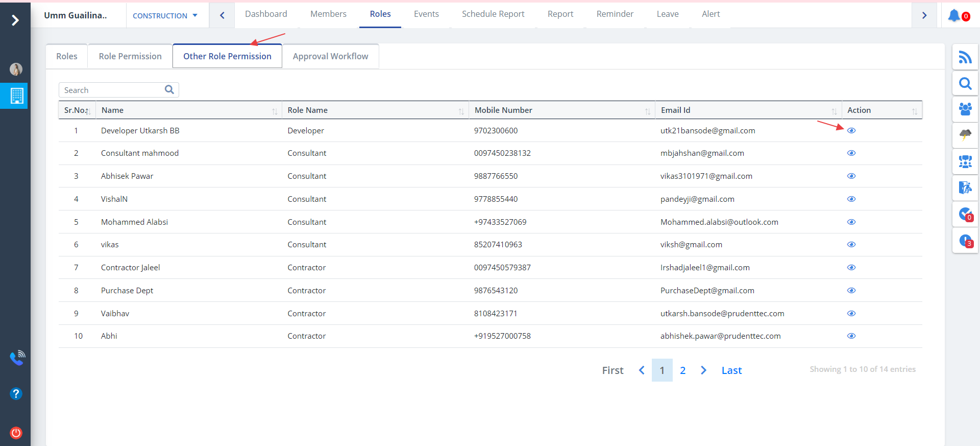Click the Last pagination link
The height and width of the screenshot is (446, 980).
[731, 370]
